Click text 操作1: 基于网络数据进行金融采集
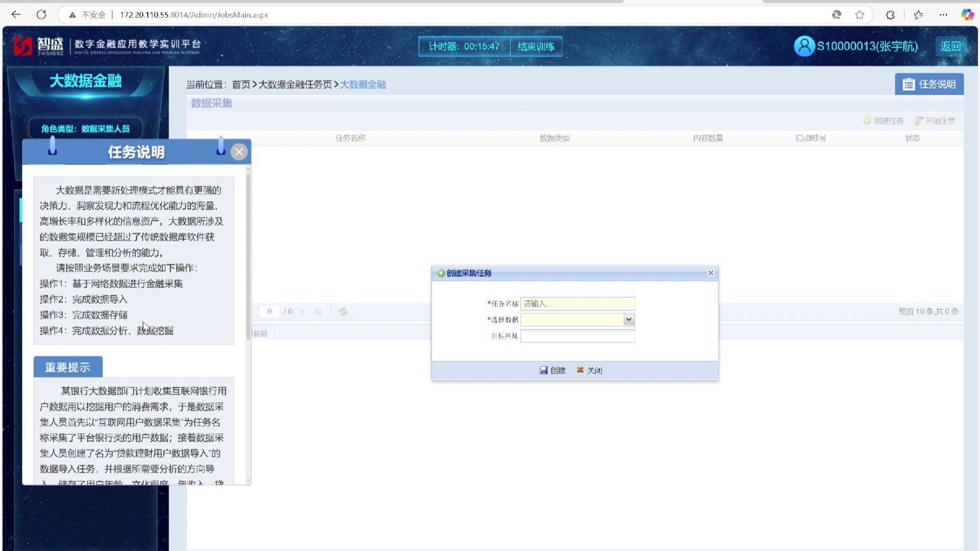980x551 pixels. tap(111, 284)
